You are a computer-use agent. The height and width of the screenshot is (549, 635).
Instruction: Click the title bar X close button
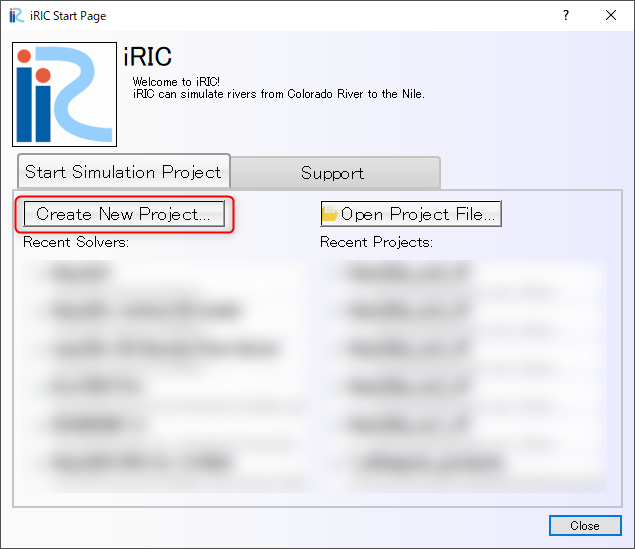coord(611,15)
